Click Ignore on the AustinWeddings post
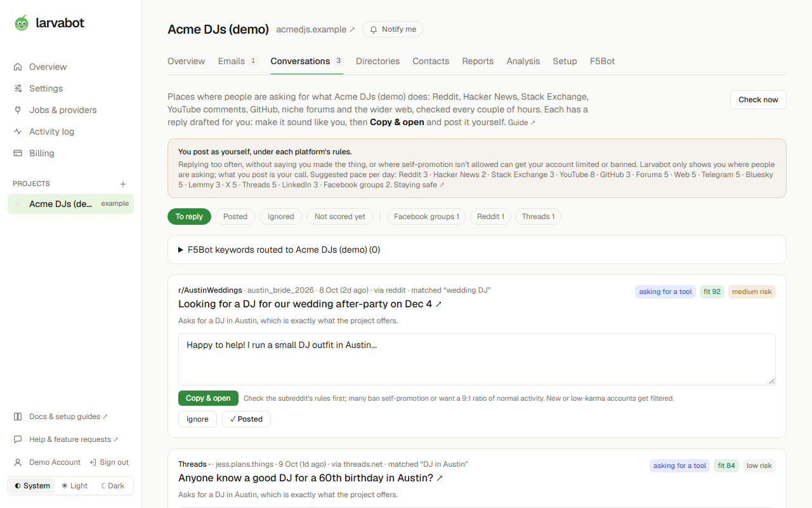Screen dimensions: 812x508 (197, 419)
